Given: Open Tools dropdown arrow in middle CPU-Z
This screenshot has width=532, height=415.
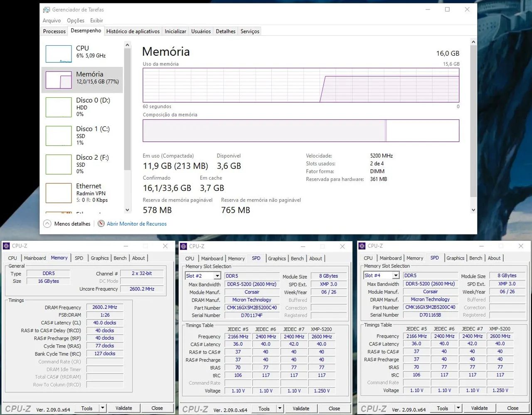Looking at the screenshot, I should tap(280, 409).
